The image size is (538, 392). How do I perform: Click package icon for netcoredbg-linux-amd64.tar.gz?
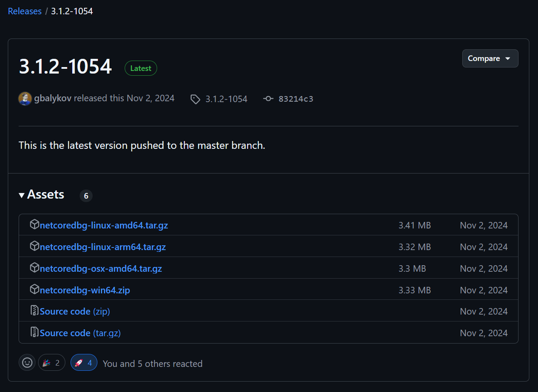pos(34,225)
